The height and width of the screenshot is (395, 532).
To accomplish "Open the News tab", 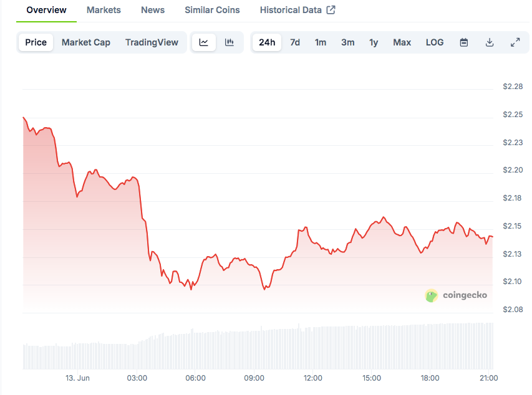I will 153,10.
